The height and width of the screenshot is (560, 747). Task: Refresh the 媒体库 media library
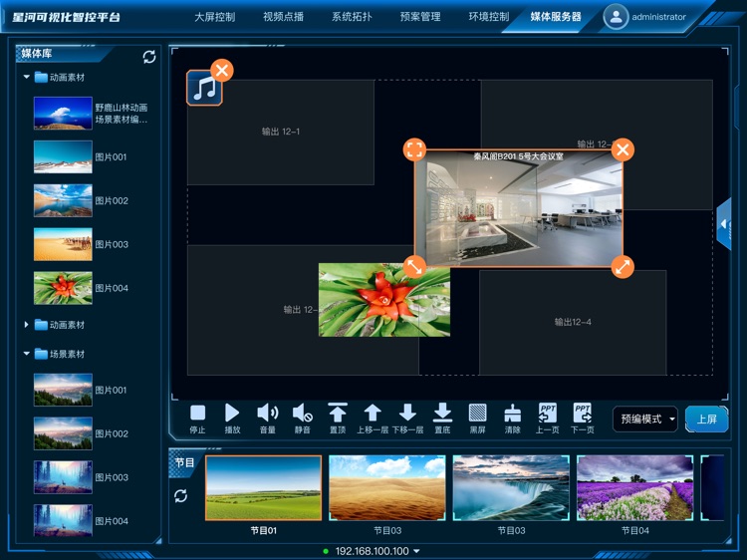[149, 57]
